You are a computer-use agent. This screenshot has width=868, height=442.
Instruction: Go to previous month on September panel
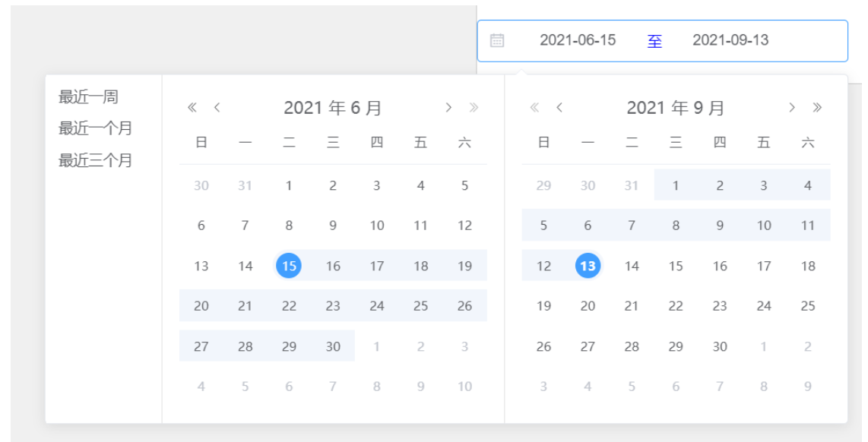coord(560,108)
